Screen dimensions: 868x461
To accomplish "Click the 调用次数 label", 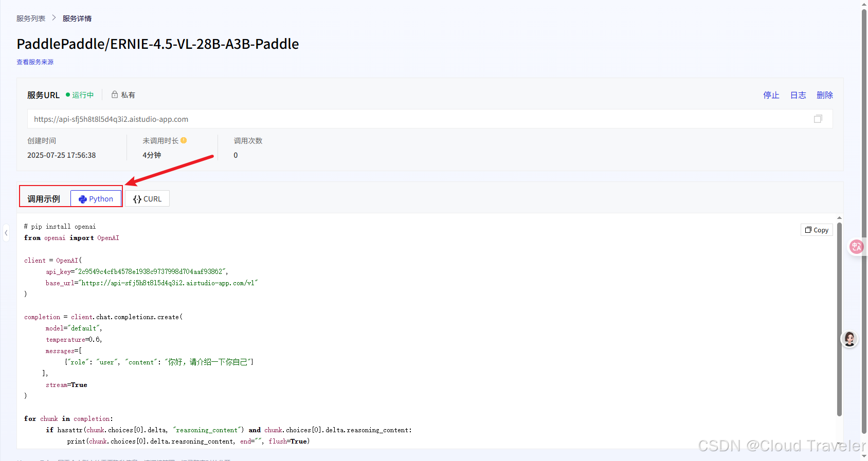I will coord(248,141).
